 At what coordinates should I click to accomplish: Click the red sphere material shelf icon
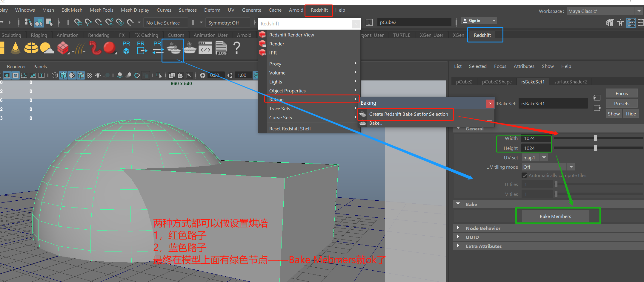[x=110, y=48]
